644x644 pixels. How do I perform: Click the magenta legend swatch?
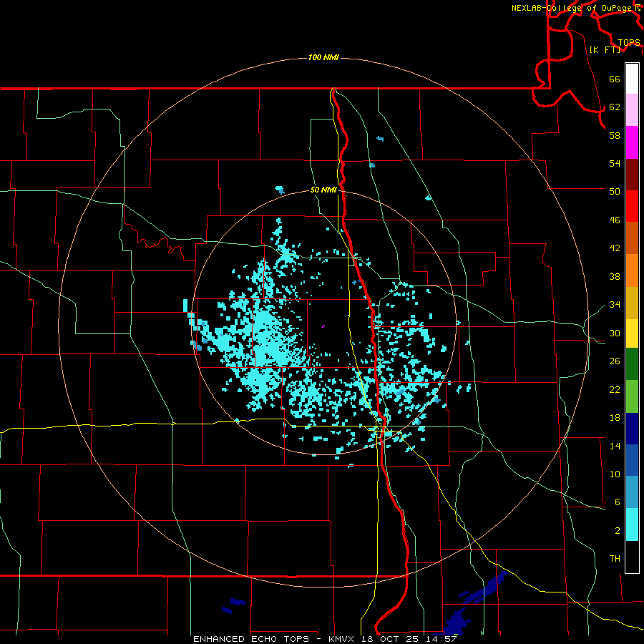click(632, 142)
